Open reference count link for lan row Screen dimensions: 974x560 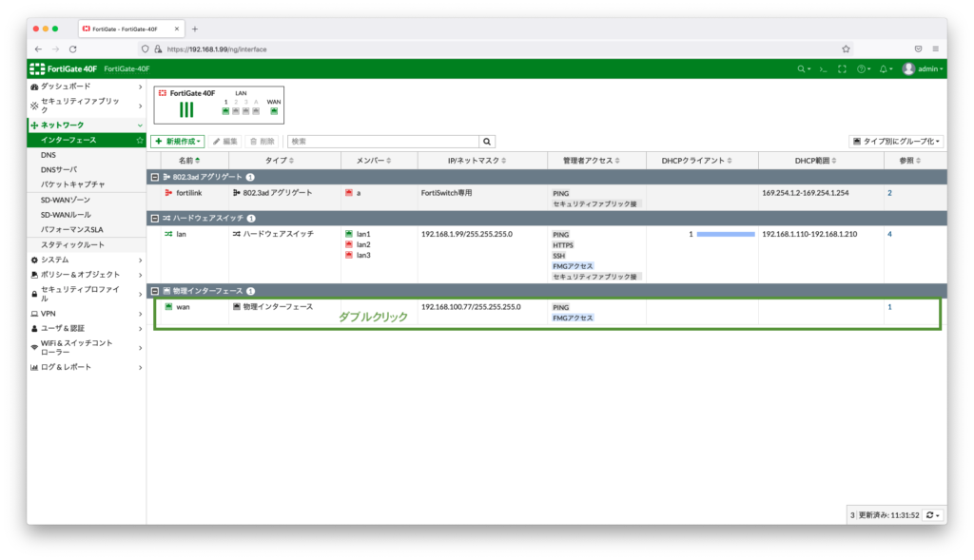click(889, 234)
